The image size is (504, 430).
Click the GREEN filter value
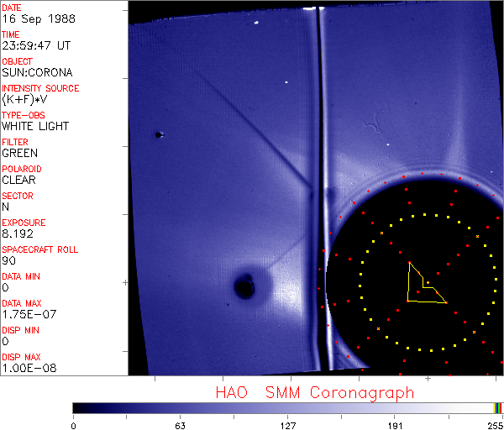pyautogui.click(x=19, y=153)
